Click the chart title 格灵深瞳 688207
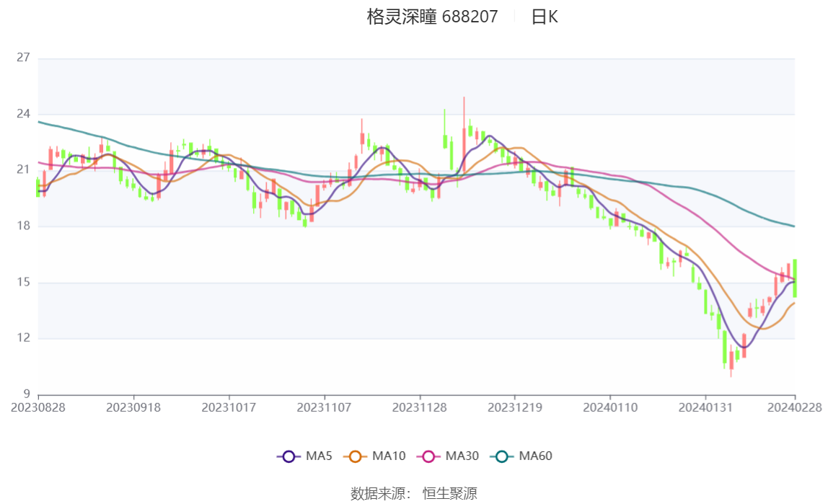 (432, 17)
